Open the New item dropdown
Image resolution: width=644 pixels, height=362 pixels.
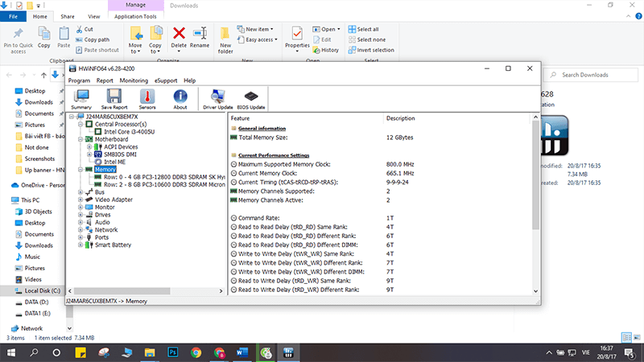coord(255,29)
